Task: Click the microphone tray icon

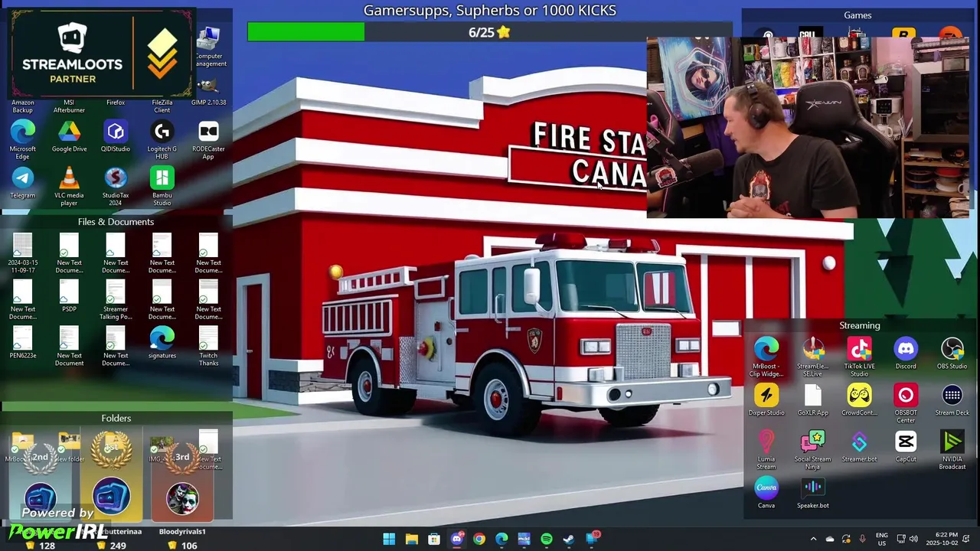Action: (863, 539)
